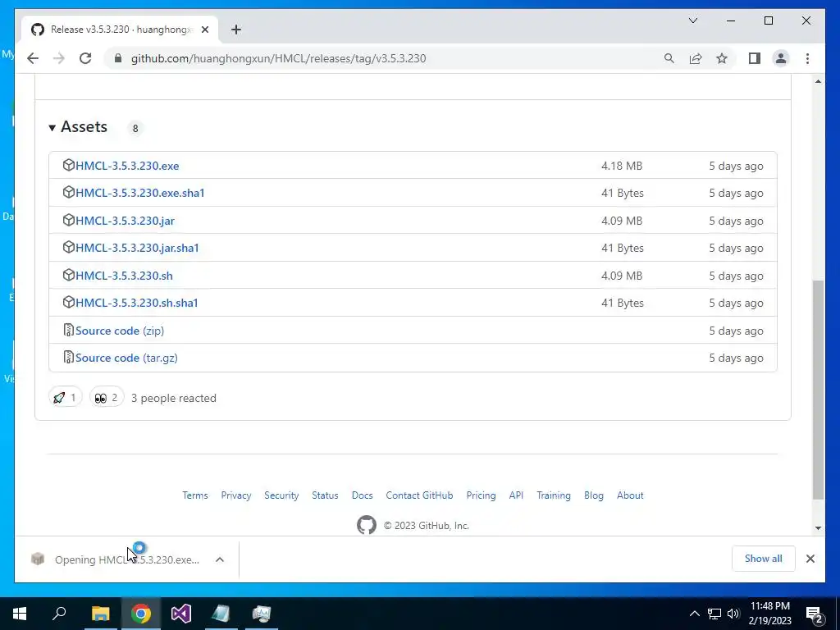Viewport: 840px width, 630px height.
Task: Share this page icon
Action: (696, 58)
